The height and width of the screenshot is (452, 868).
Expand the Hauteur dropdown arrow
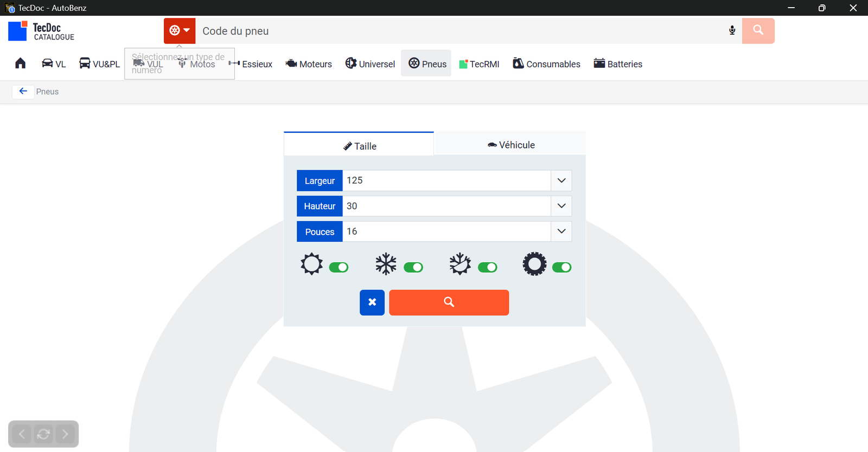click(561, 206)
